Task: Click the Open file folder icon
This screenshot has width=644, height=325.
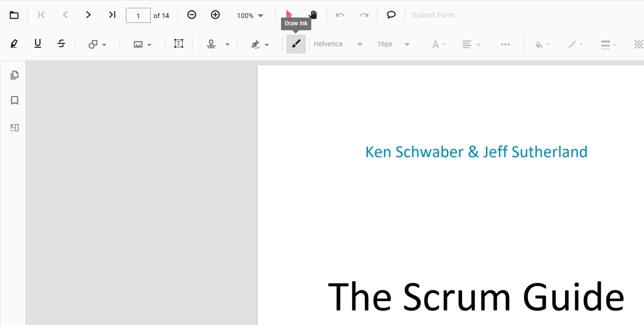Action: (14, 15)
